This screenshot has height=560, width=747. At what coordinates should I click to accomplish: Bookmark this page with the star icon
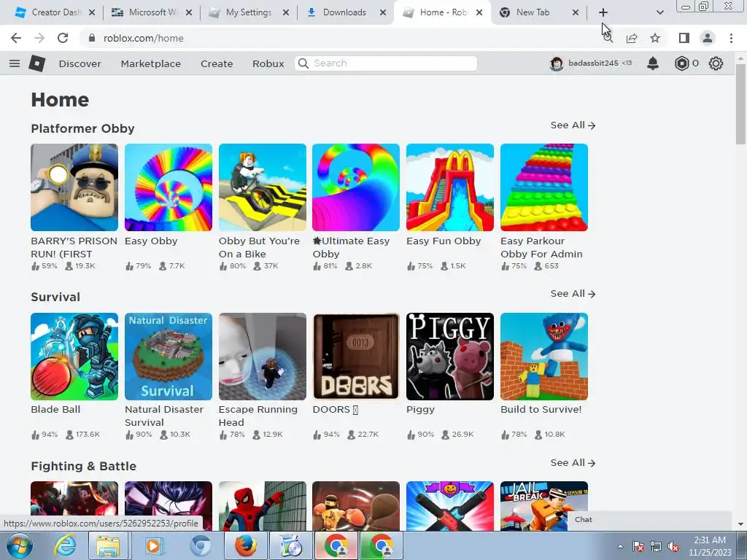[655, 38]
